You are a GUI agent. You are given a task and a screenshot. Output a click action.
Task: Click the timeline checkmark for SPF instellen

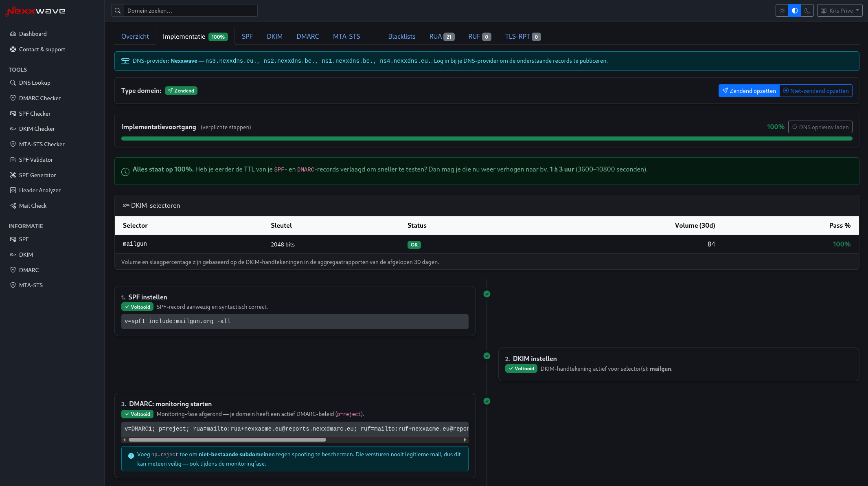tap(487, 294)
